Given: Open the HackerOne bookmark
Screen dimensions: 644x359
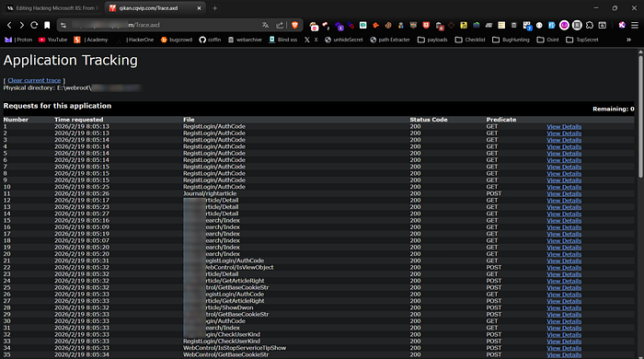Looking at the screenshot, I should point(135,40).
